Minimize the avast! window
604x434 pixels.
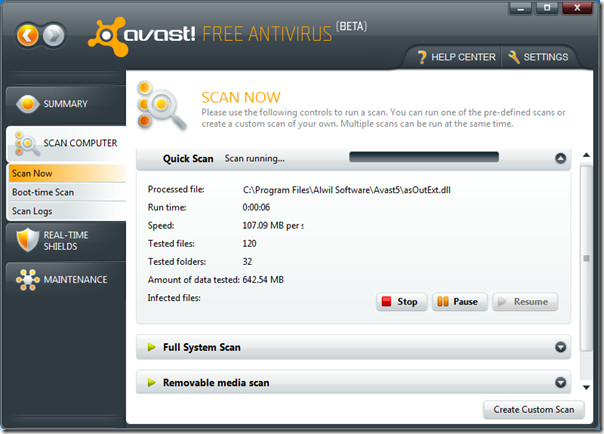click(x=520, y=8)
